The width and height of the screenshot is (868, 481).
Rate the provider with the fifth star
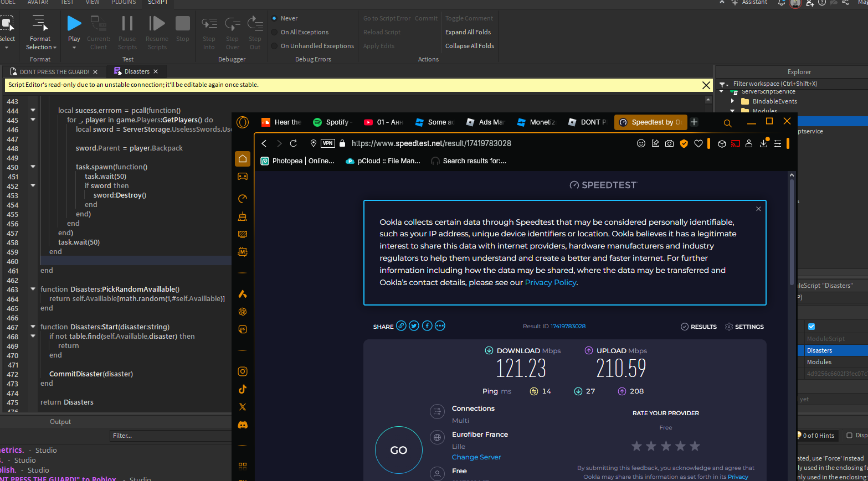coord(695,446)
